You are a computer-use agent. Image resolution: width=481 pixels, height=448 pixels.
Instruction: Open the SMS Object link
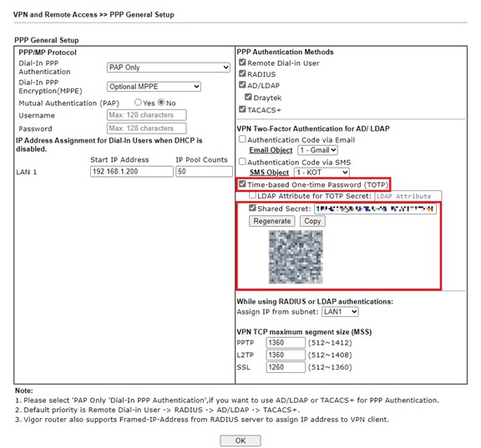tap(269, 173)
